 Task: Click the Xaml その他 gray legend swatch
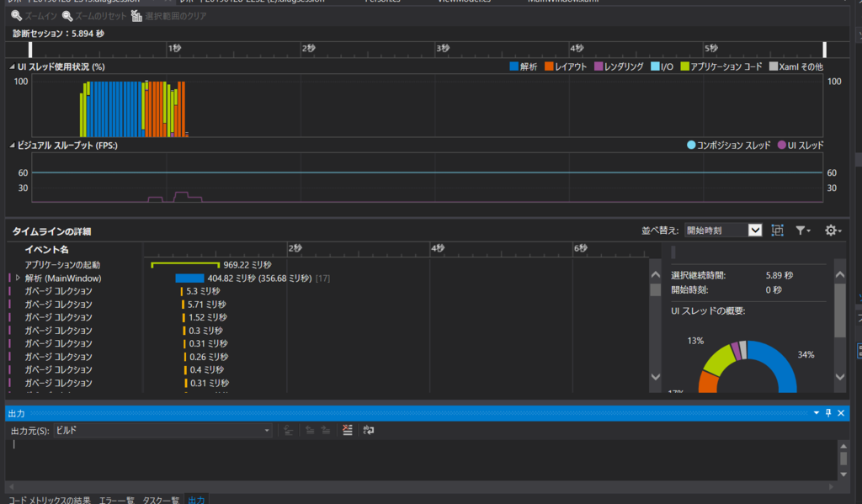774,66
